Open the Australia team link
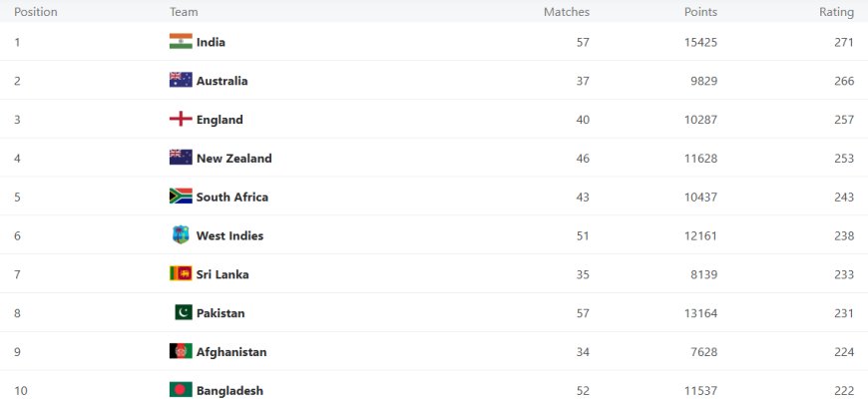Image resolution: width=868 pixels, height=407 pixels. point(221,81)
